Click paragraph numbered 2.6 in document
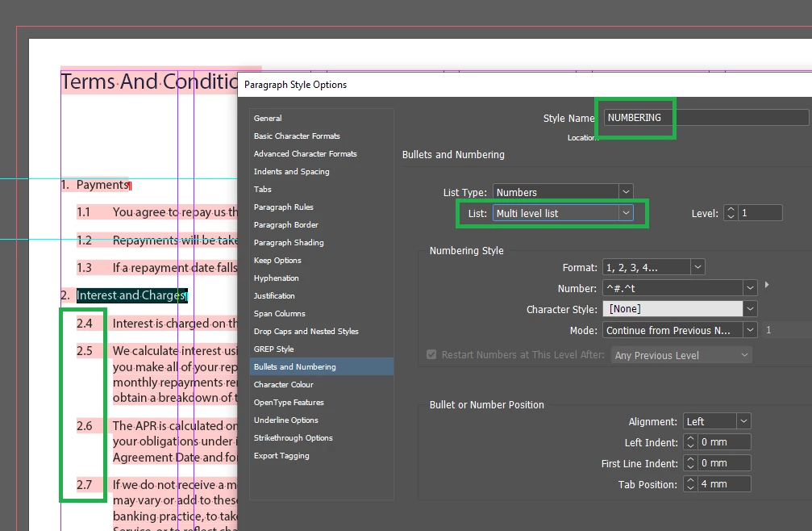 [157, 441]
